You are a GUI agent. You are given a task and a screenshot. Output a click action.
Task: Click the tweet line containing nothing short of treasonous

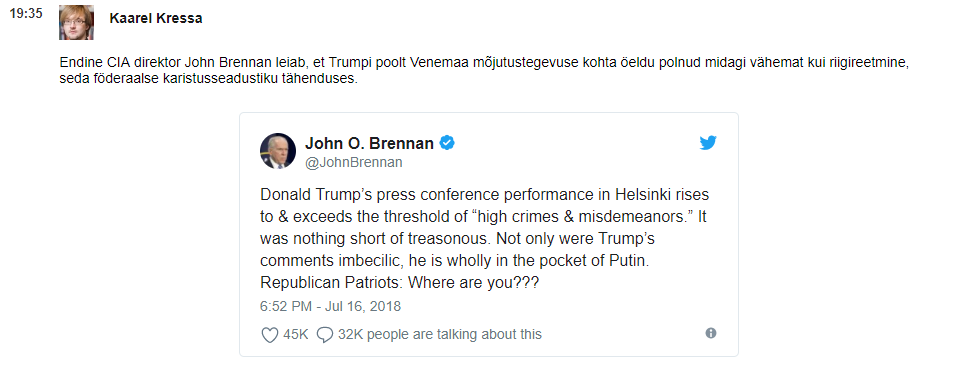click(x=457, y=239)
